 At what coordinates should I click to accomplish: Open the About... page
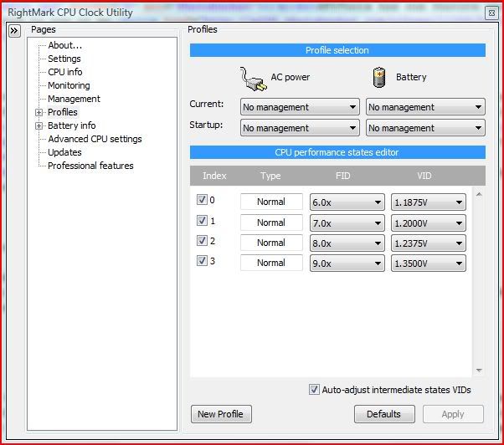(65, 45)
